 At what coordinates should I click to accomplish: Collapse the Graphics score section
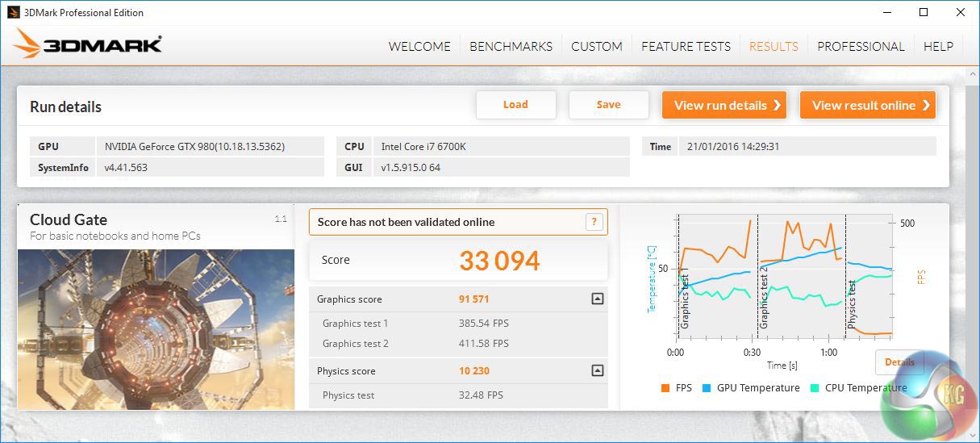click(598, 299)
